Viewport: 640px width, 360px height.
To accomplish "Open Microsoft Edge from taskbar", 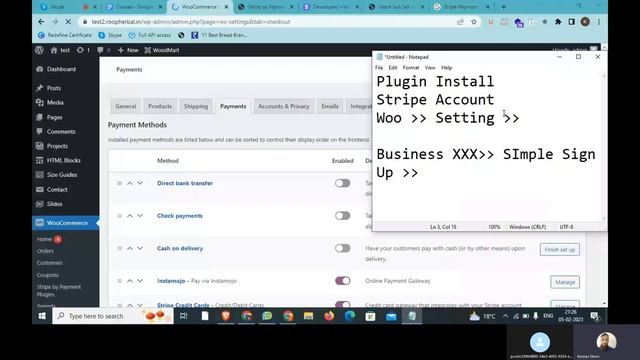I will pos(350,316).
